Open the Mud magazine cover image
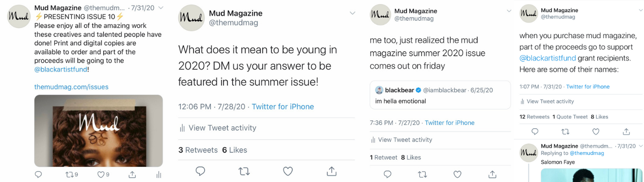This screenshot has width=644, height=182. tap(99, 131)
